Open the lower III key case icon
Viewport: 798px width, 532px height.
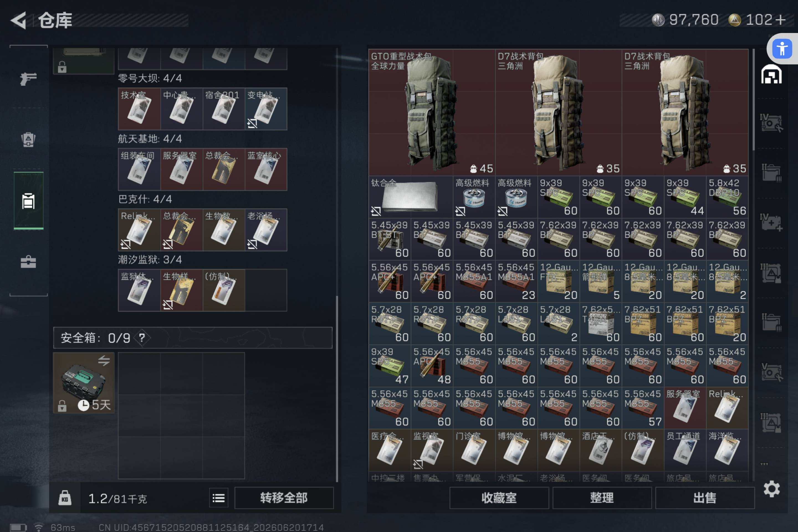click(771, 422)
